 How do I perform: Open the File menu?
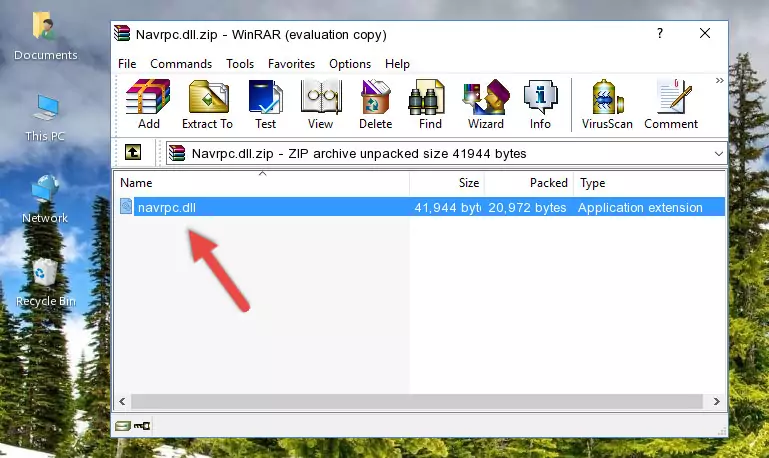(127, 64)
